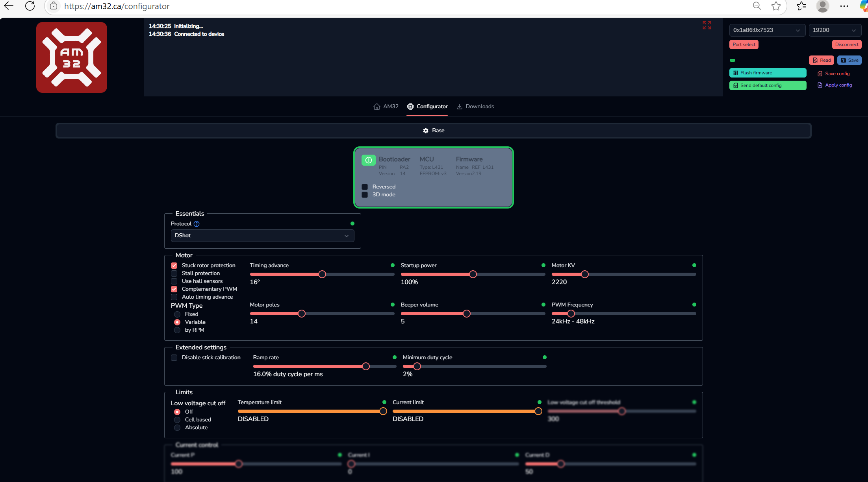Image resolution: width=868 pixels, height=482 pixels.
Task: Enable the Stall protection checkbox
Action: [174, 273]
